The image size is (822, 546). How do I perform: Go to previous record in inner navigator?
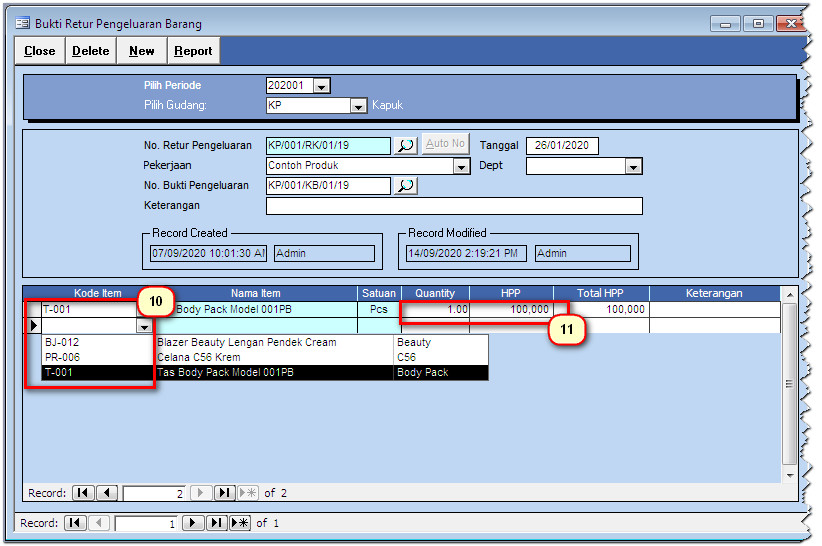107,493
